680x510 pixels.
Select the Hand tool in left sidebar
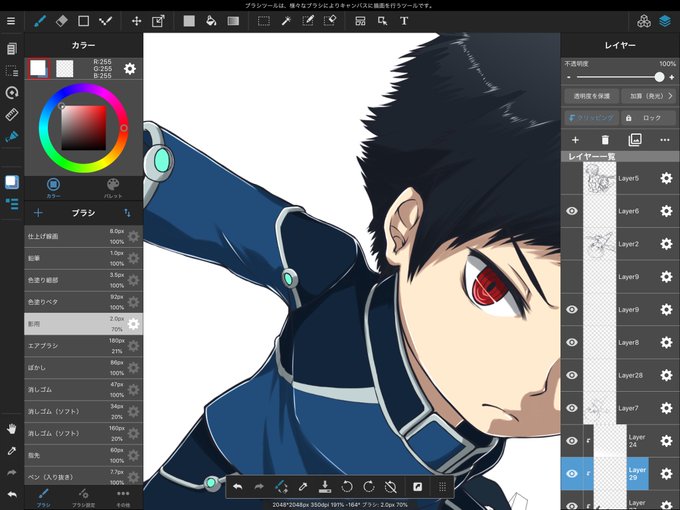coord(12,428)
